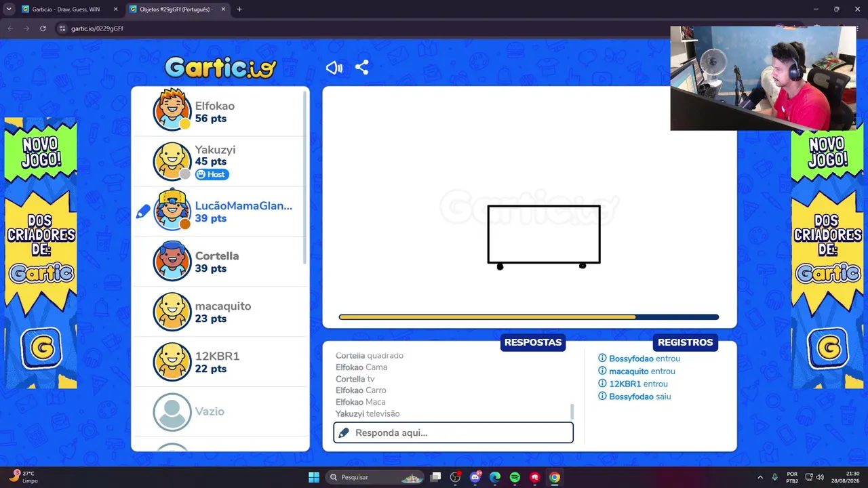Click info icon next to macaquito entrou

click(602, 371)
